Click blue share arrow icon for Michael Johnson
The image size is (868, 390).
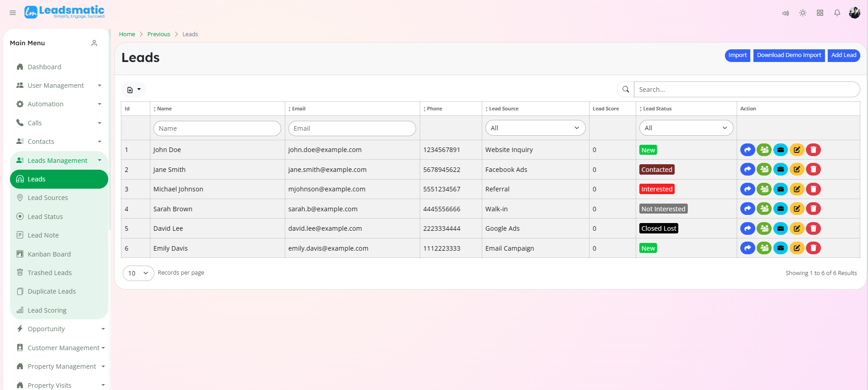coord(748,189)
